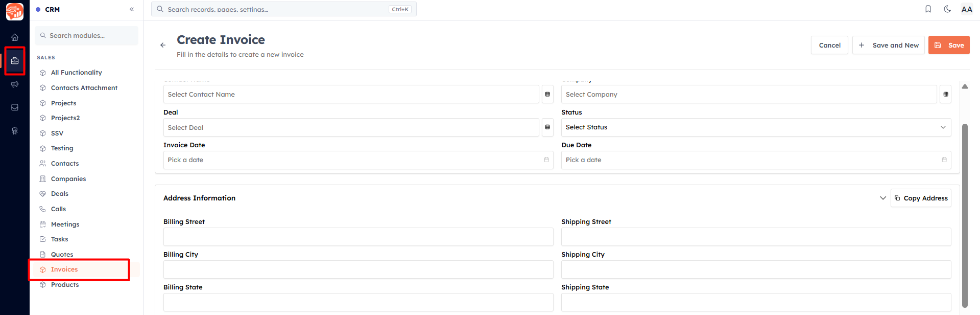
Task: Toggle dark mode moon icon
Action: (947, 9)
